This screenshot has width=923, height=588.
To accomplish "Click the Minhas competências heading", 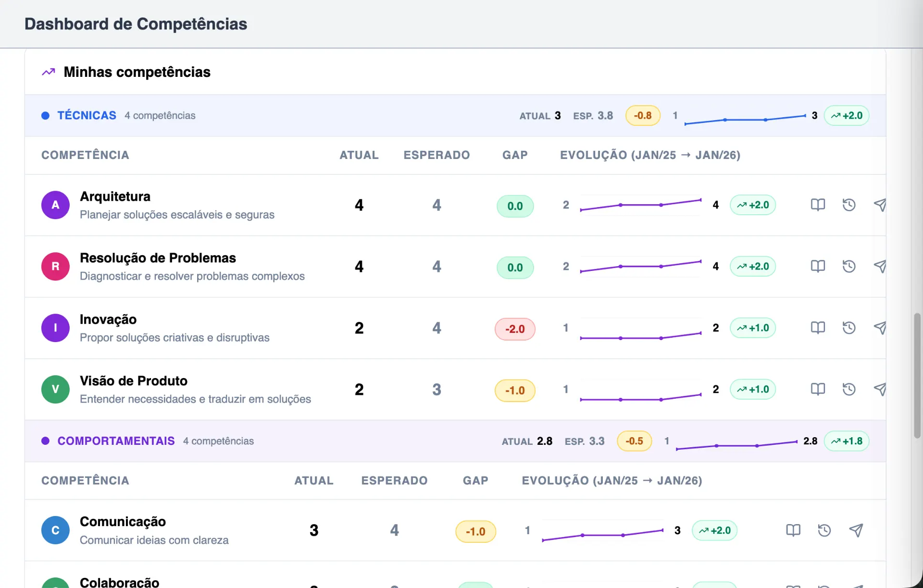I will 137,72.
